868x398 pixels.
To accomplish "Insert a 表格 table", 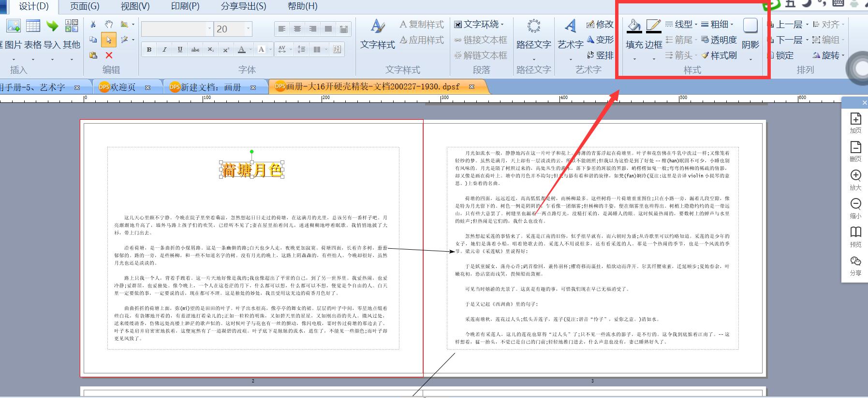I will [33, 34].
